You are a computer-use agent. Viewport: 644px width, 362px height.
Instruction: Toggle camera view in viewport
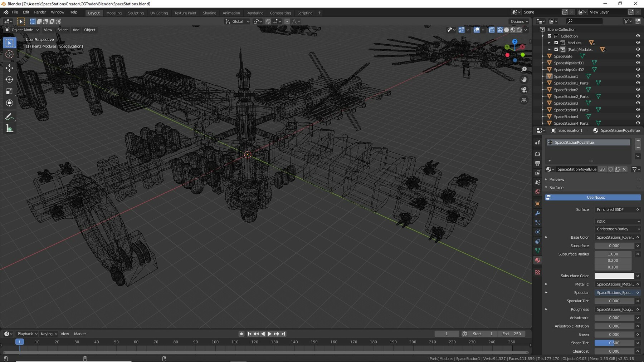click(524, 90)
